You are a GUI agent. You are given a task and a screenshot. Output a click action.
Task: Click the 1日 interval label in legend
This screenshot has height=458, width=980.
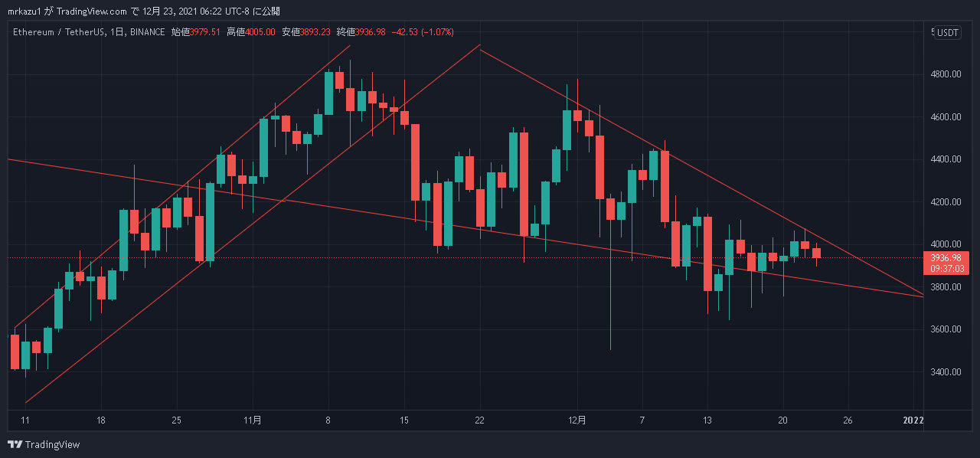point(117,32)
